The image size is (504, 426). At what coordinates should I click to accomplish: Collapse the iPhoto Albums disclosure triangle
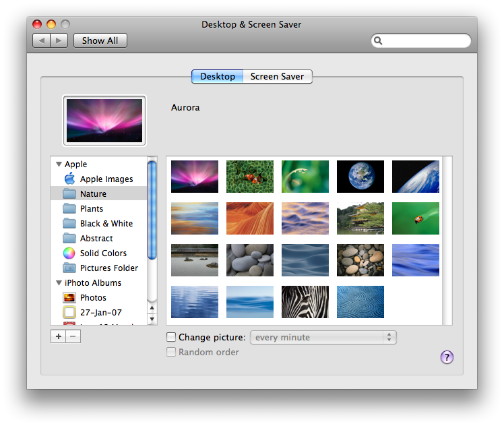pos(59,283)
